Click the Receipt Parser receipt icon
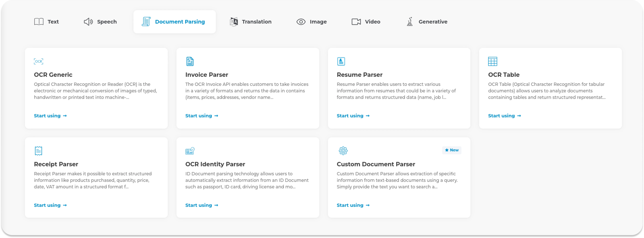 (x=38, y=151)
